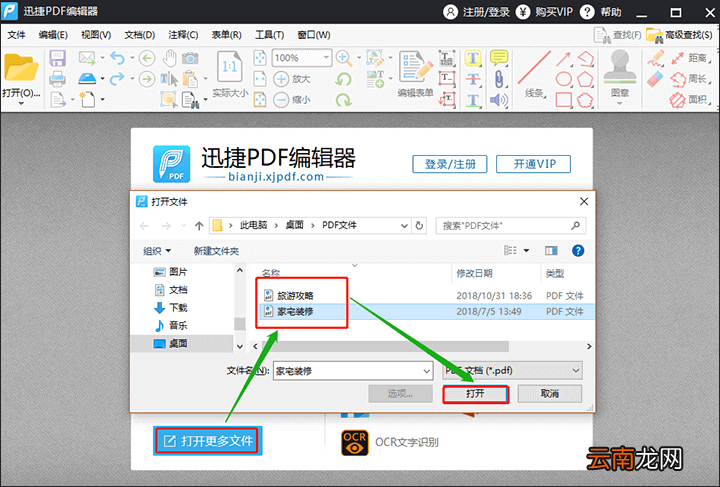Expand the PDF 文档 (*.pdf) type filter

click(x=513, y=370)
